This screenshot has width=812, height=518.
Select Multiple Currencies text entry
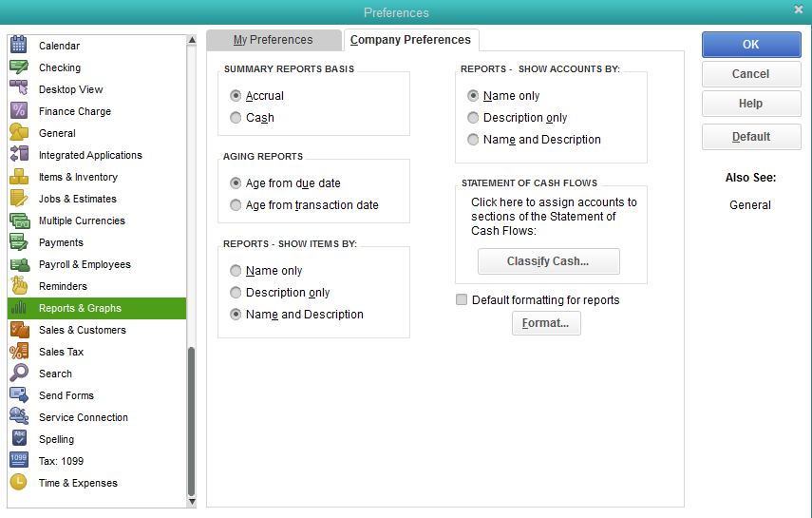click(x=82, y=221)
